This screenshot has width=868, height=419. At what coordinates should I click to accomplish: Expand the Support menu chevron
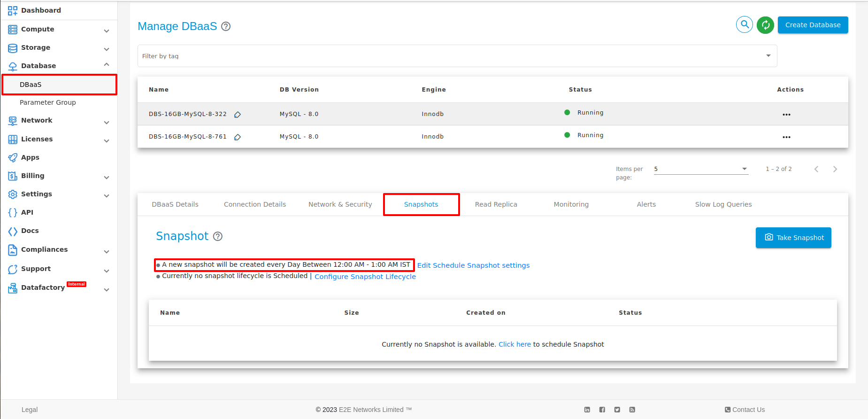point(107,271)
